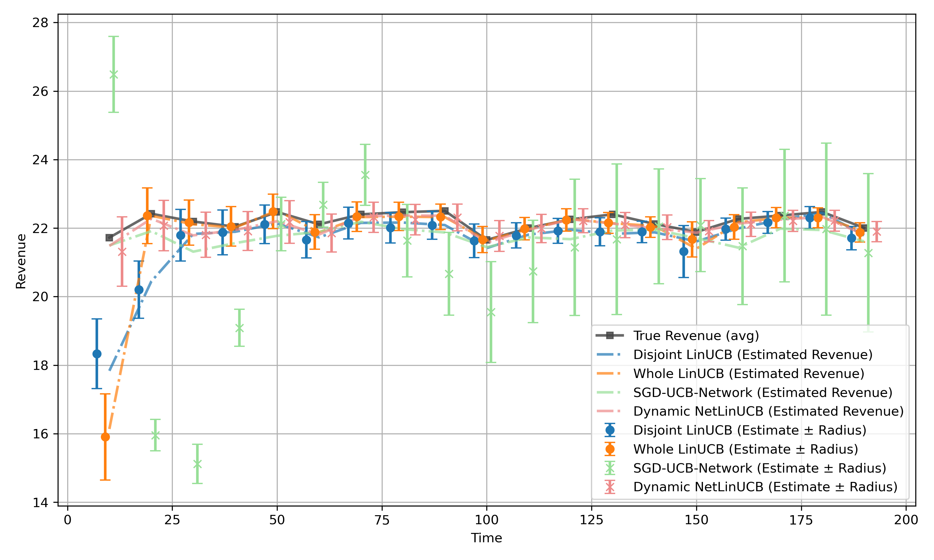Click the y-axis tick label 14
The width and height of the screenshot is (934, 560).
(x=40, y=503)
